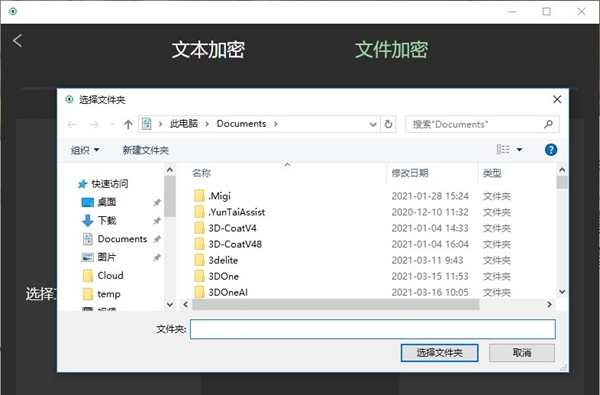Click the horizontal scrollbar thumb

point(336,305)
